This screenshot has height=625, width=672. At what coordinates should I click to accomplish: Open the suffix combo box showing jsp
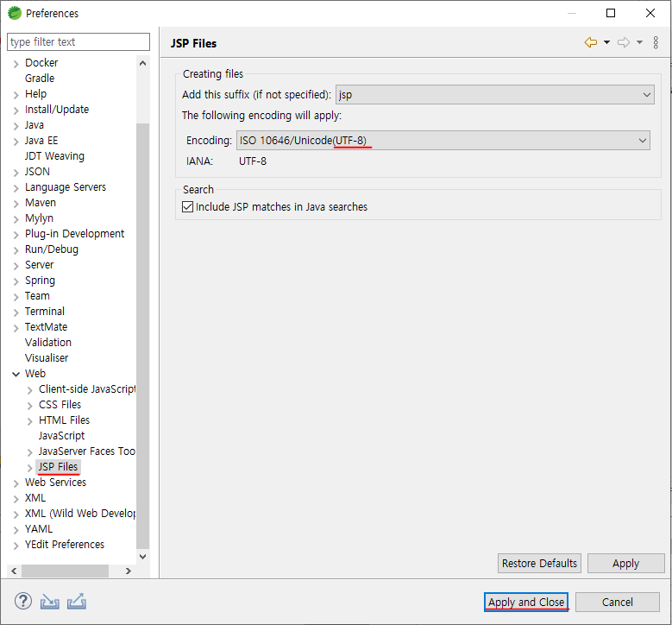click(495, 94)
